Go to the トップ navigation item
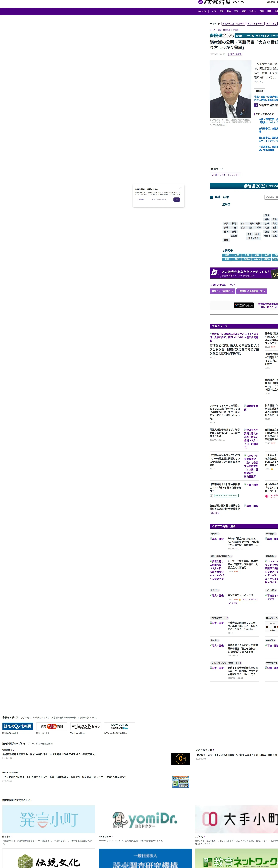 [x=214, y=11]
